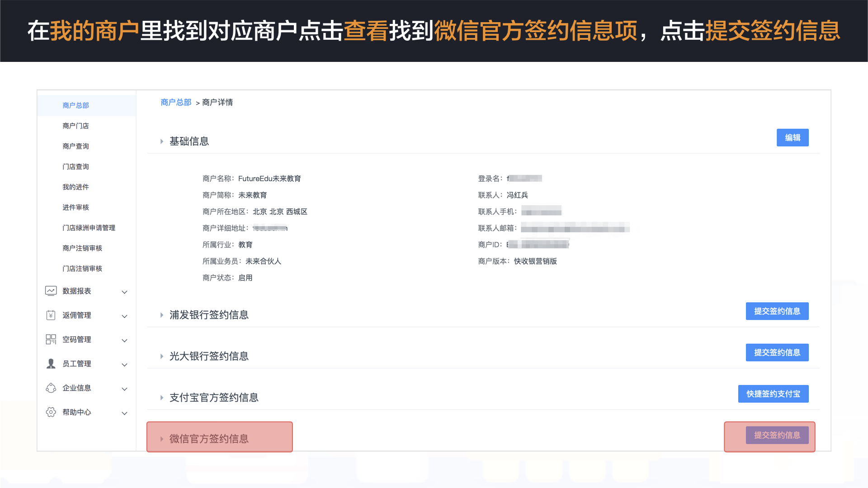Screen dimensions: 868x488
Task: Click the 企业信息 icon in sidebar
Action: pos(51,388)
